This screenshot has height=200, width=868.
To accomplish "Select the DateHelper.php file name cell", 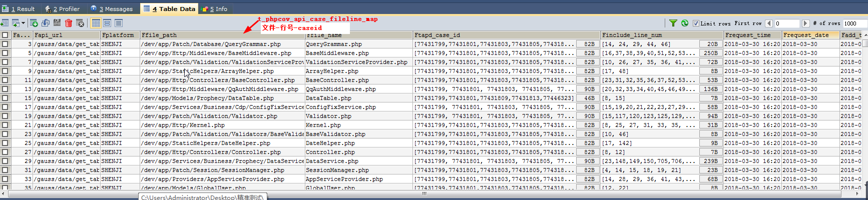I will click(359, 143).
